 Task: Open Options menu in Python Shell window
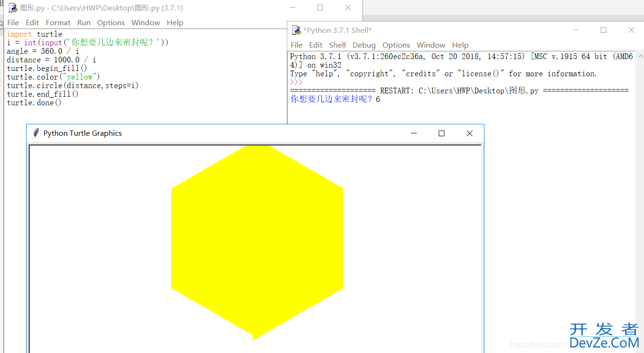(x=396, y=45)
